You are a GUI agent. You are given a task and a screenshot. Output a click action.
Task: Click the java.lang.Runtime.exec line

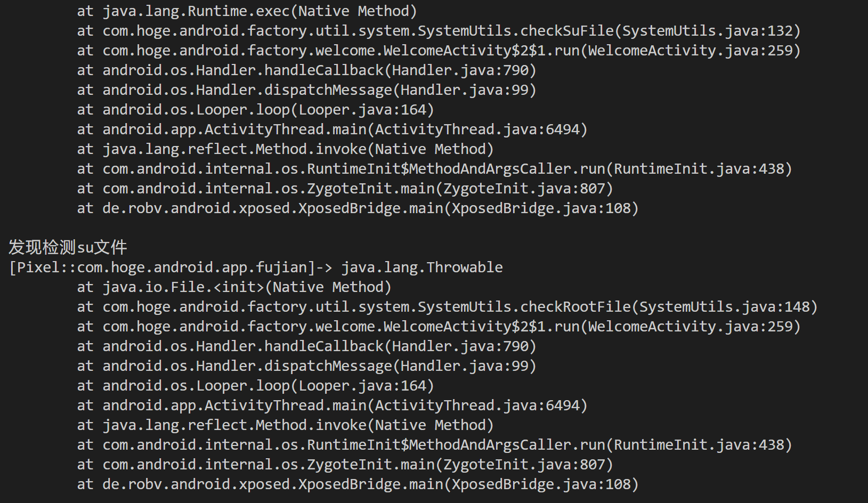click(x=247, y=11)
